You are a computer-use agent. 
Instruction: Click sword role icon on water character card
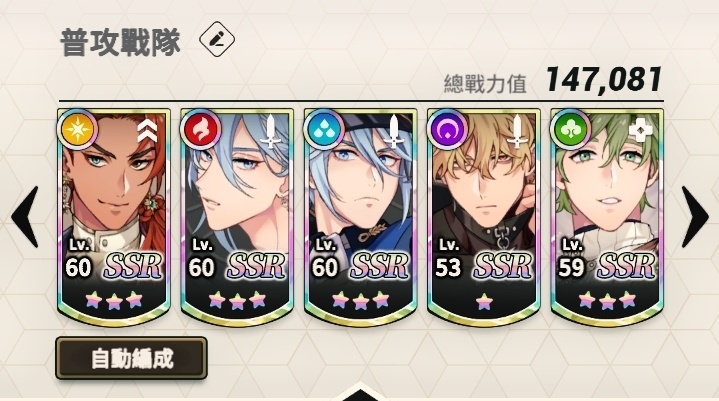coord(393,132)
